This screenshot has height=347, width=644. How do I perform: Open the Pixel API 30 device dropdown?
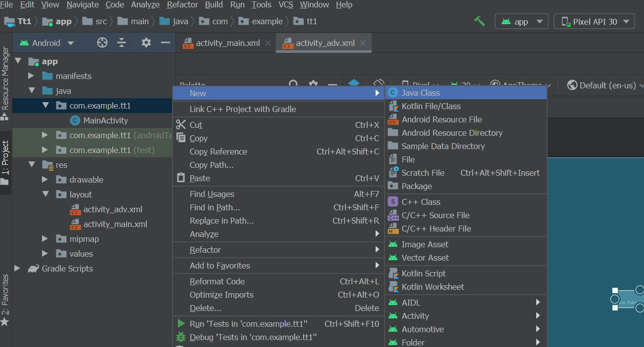(594, 22)
